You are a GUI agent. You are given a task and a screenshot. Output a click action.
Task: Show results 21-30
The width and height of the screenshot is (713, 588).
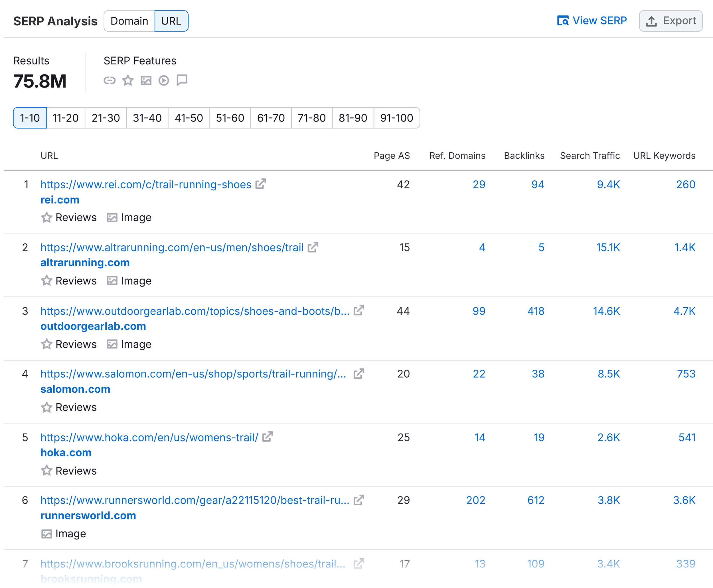106,118
